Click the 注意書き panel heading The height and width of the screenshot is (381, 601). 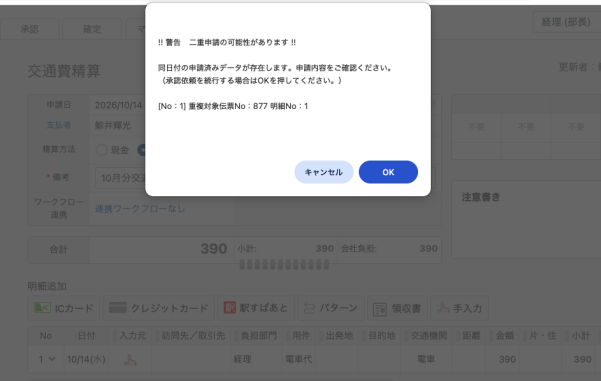481,197
